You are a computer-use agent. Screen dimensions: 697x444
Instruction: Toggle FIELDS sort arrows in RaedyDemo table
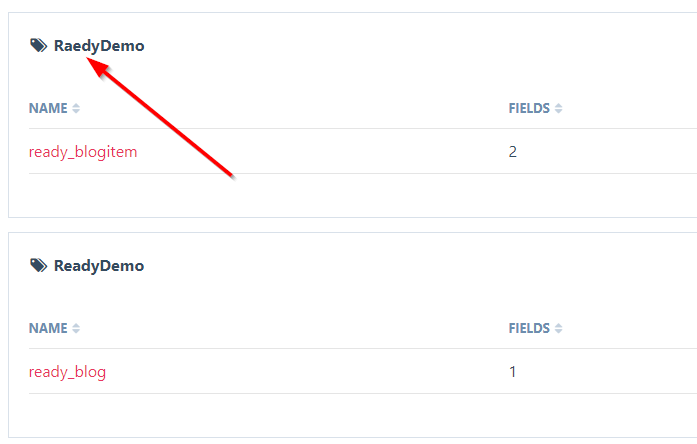click(x=558, y=108)
